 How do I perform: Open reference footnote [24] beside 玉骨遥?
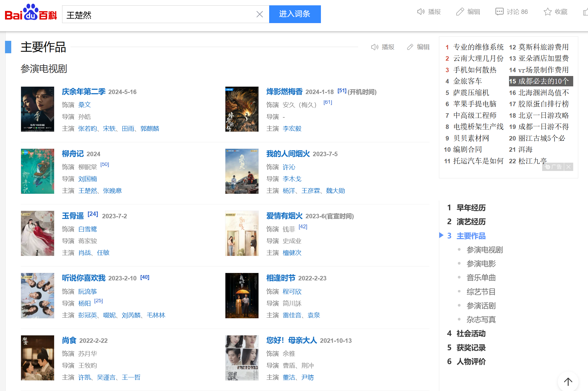(93, 214)
